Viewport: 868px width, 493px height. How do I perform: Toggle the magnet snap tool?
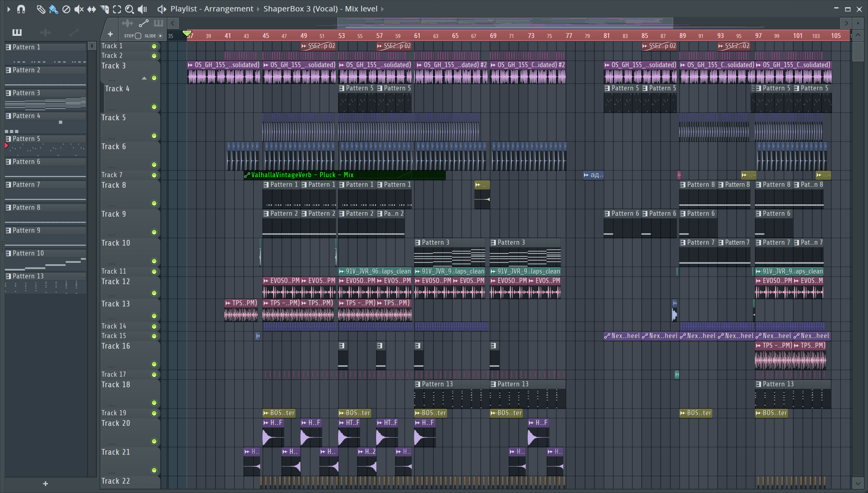click(x=21, y=9)
